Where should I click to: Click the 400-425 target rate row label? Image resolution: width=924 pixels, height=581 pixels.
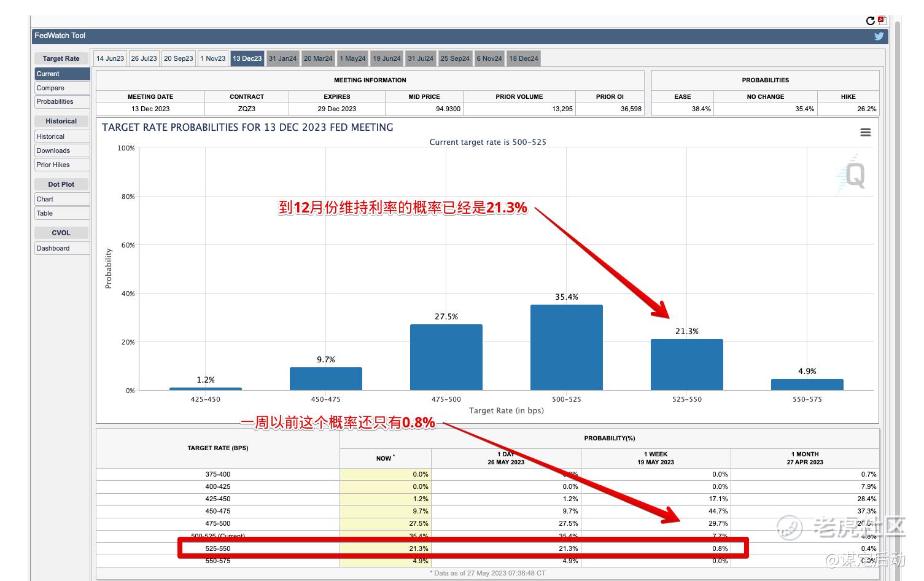pos(218,486)
